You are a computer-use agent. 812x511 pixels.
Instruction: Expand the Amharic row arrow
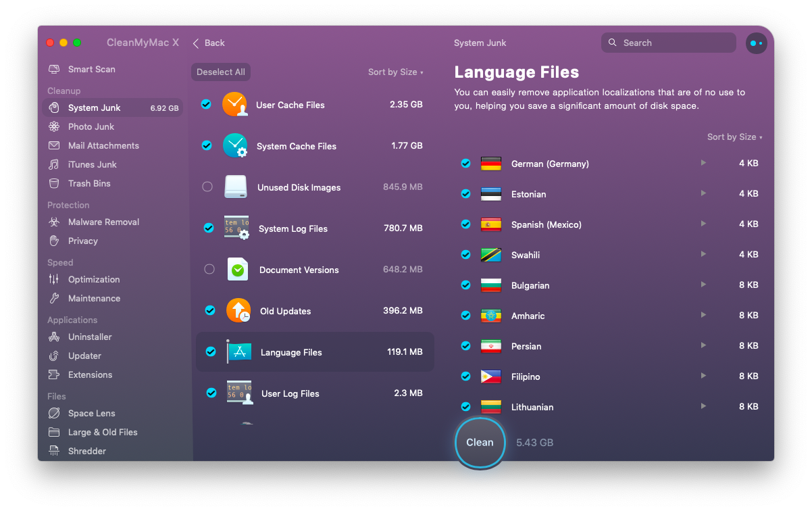pyautogui.click(x=703, y=315)
